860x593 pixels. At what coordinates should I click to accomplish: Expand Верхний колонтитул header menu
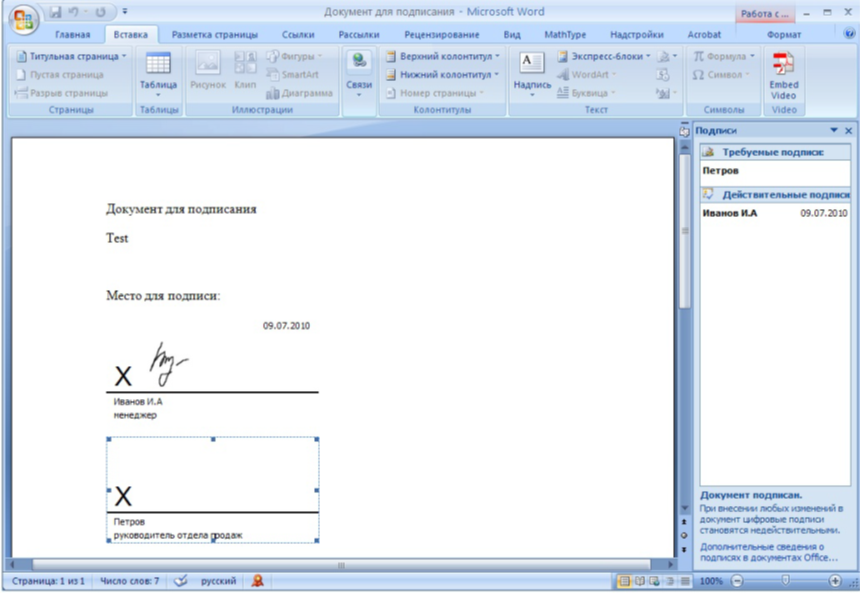pyautogui.click(x=443, y=57)
